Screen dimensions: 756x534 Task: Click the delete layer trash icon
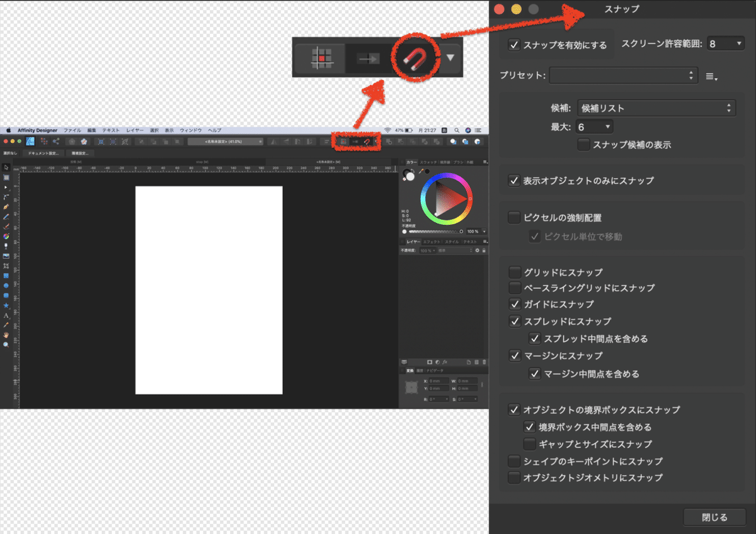pyautogui.click(x=484, y=362)
